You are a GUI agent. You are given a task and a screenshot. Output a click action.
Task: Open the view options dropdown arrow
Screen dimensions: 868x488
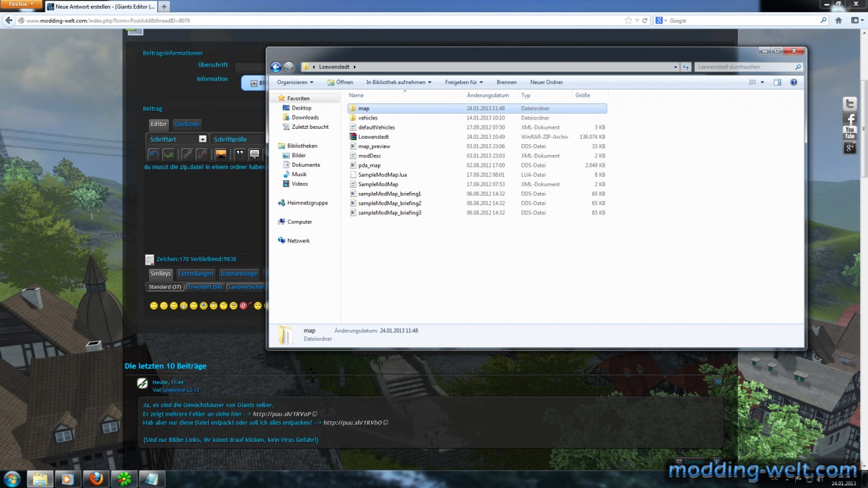(763, 82)
